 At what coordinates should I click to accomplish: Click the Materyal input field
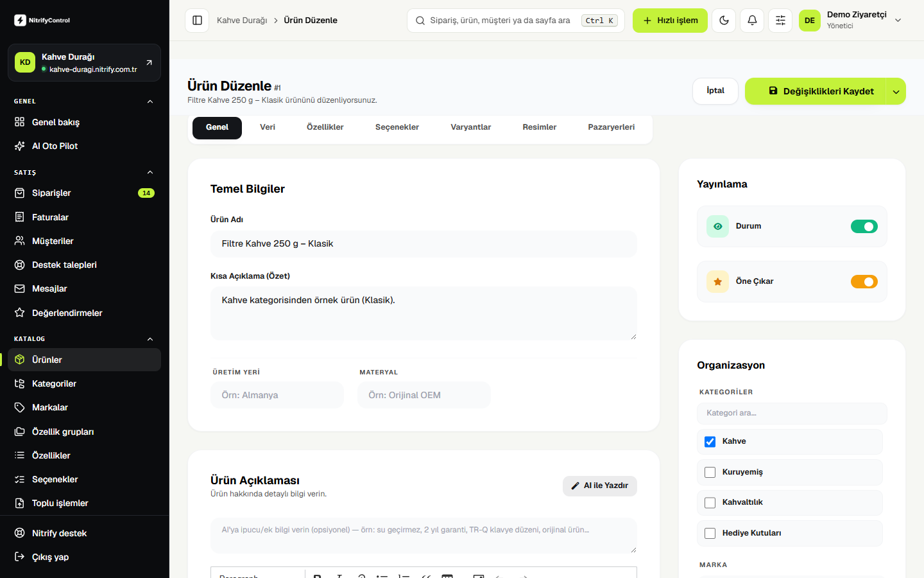coord(424,395)
